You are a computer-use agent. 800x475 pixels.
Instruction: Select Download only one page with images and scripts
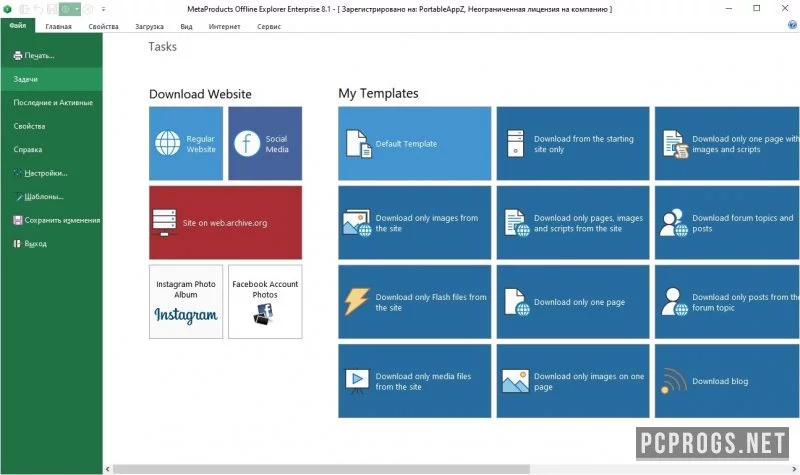click(x=727, y=143)
